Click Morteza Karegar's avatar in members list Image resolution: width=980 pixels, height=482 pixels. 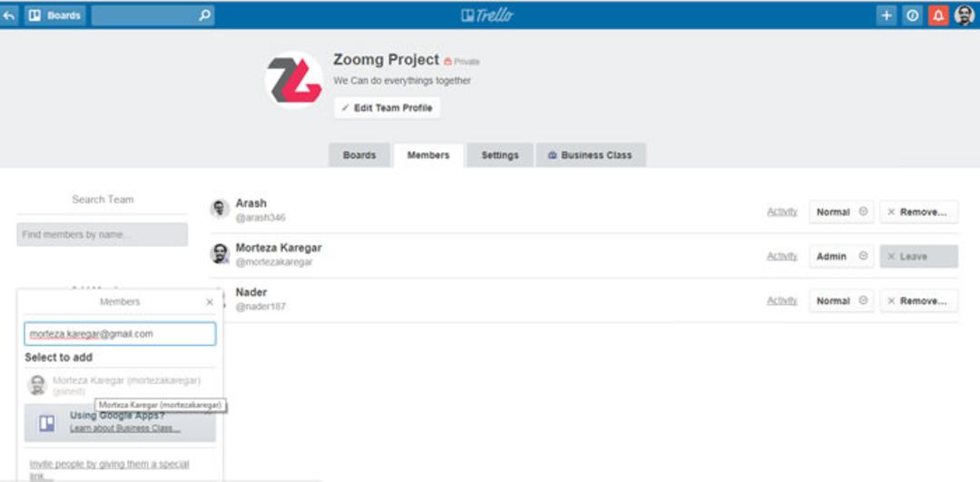tap(220, 253)
